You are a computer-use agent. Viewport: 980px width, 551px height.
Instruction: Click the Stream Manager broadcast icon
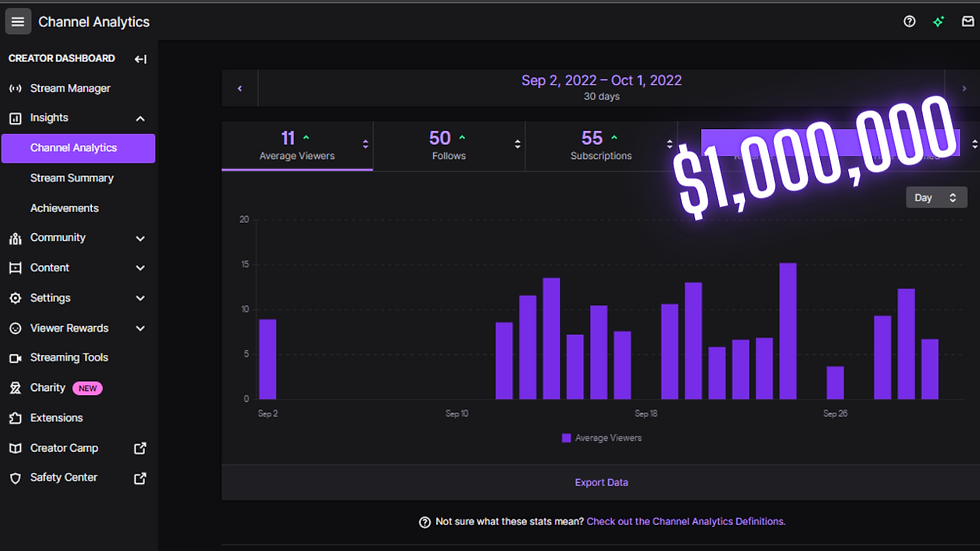click(16, 89)
